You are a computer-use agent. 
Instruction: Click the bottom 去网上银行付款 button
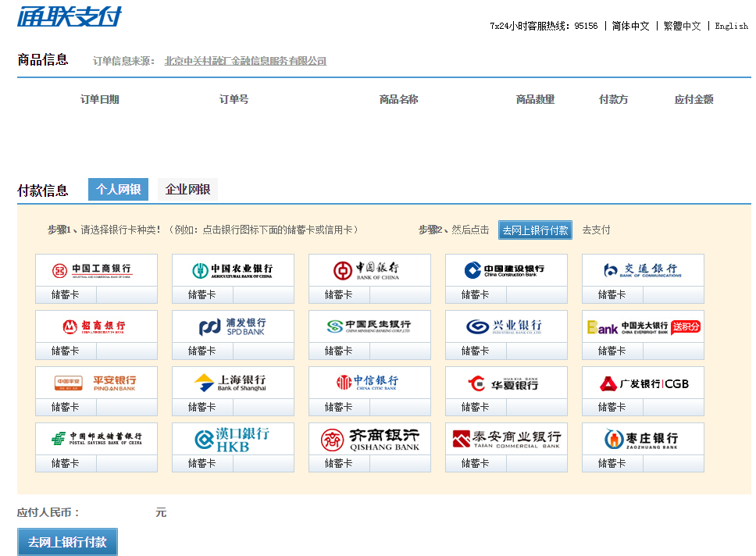coord(67,542)
